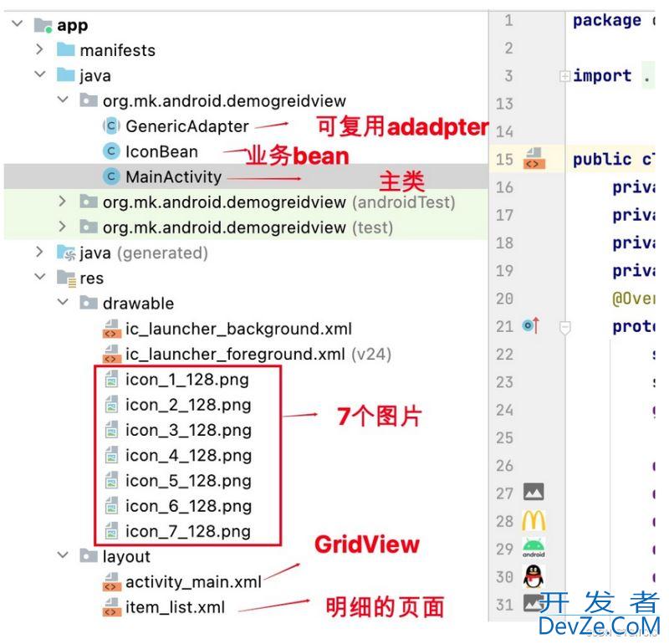Click the drawable folder icon

(x=89, y=303)
